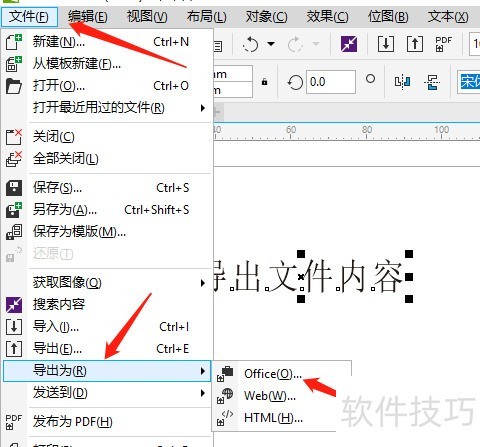480x447 pixels.
Task: Open the 编辑(E) menu
Action: click(x=88, y=17)
